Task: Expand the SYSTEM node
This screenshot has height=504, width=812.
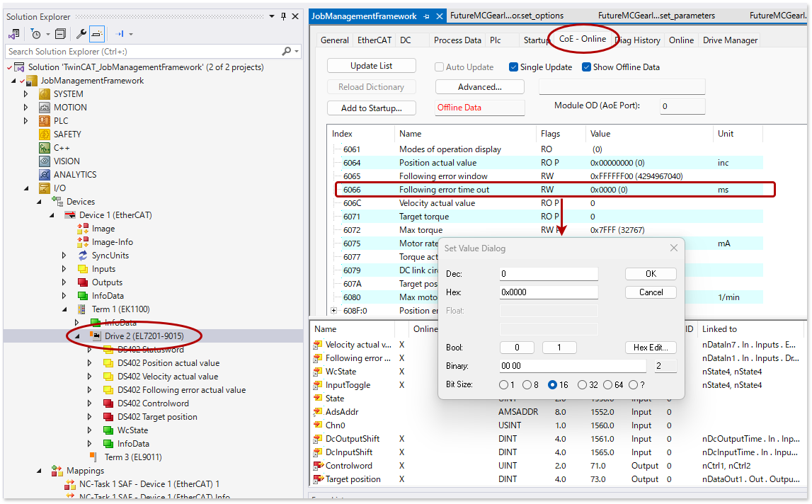Action: tap(26, 93)
